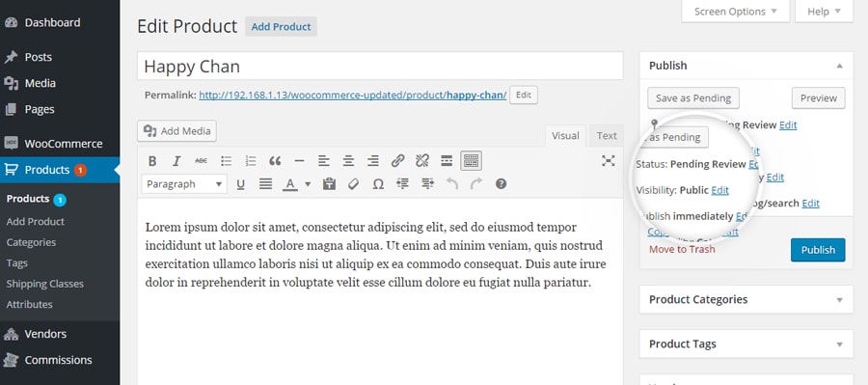Expand the Product Categories box
The image size is (868, 385).
click(839, 300)
